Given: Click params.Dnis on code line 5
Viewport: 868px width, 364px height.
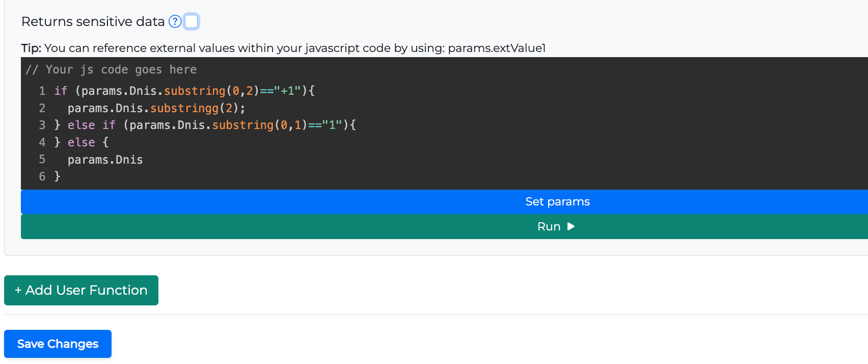Looking at the screenshot, I should click(105, 160).
